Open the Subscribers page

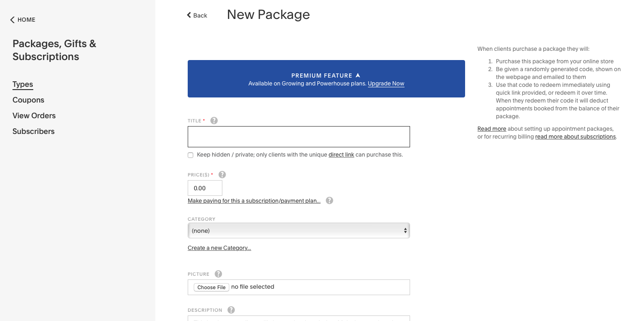(33, 131)
